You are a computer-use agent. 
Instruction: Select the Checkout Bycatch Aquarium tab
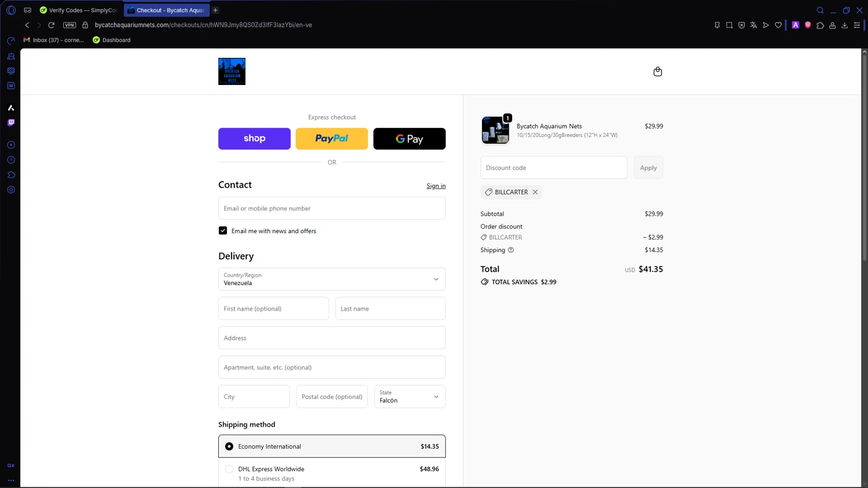(x=167, y=10)
